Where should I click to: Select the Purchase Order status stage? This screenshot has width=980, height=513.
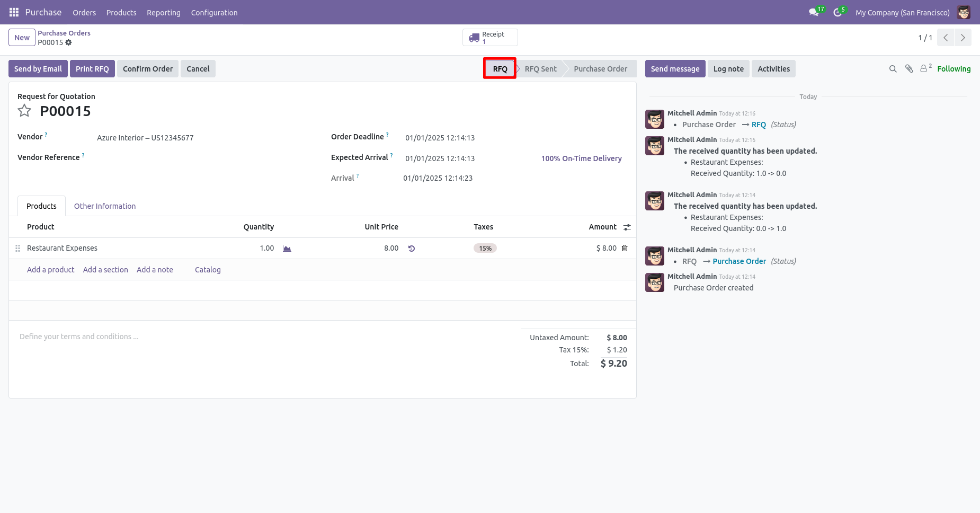click(x=600, y=69)
